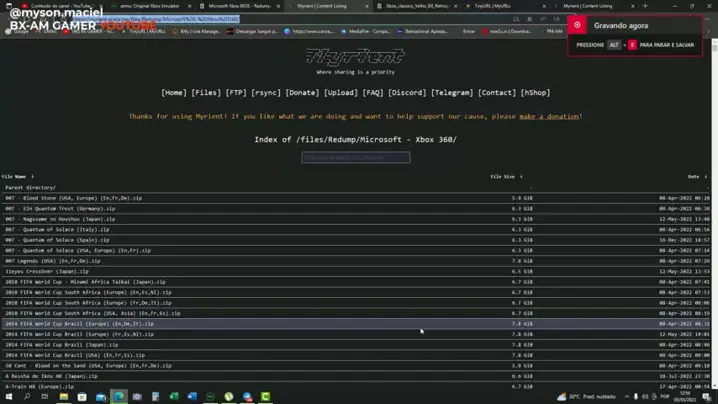
Task: Open [FTP] navigation link
Action: (236, 93)
